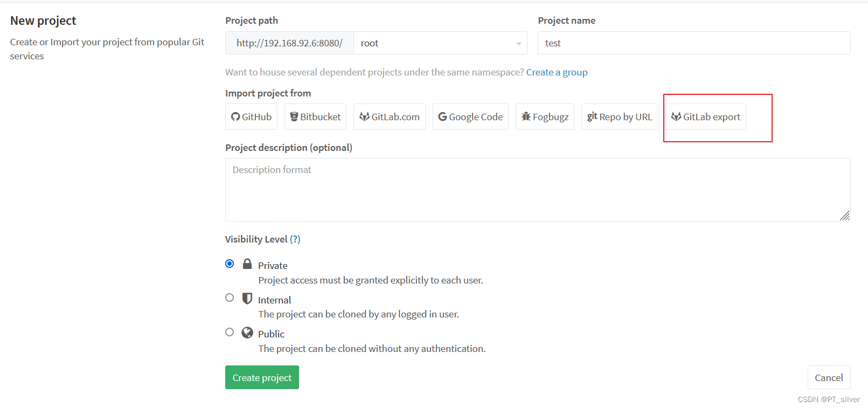Select the Private visibility radio button
This screenshot has width=868, height=408.
tap(230, 264)
